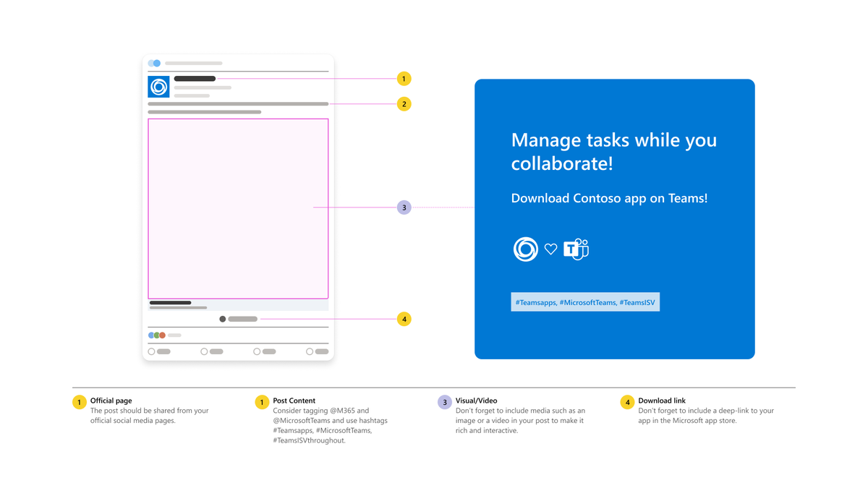The image size is (868, 488).
Task: Click the reaction icons cluster below the post
Action: tap(157, 335)
